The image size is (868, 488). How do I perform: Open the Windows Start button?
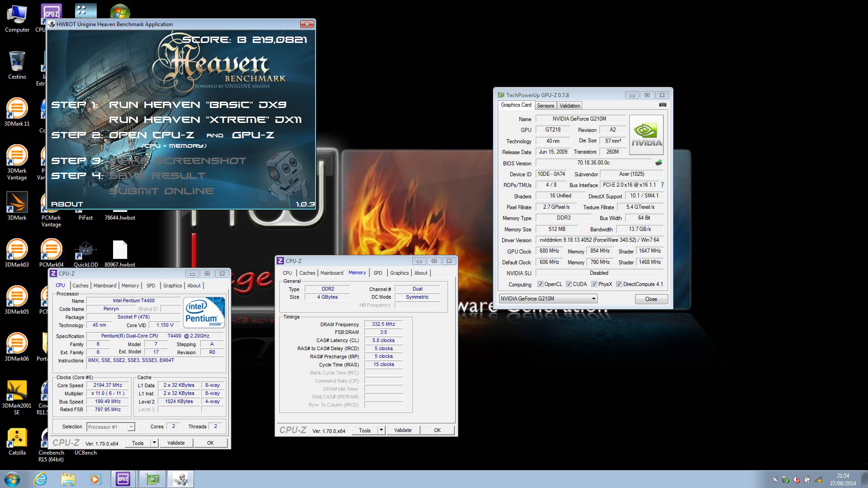[x=12, y=479]
